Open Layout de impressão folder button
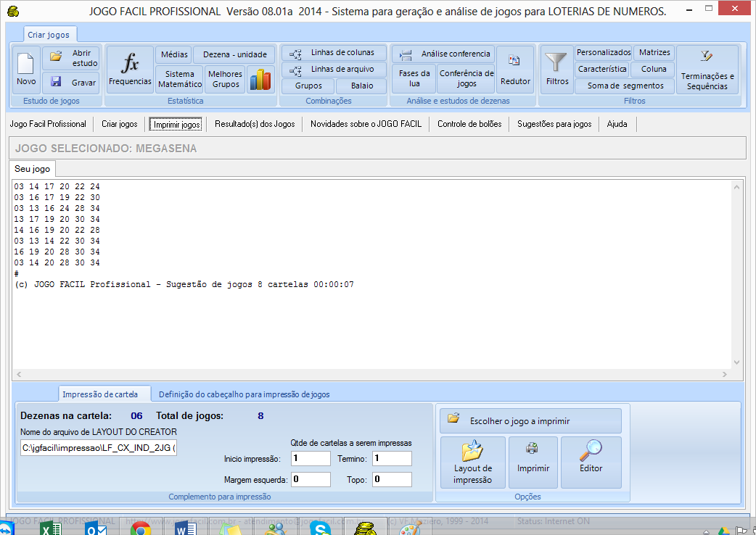This screenshot has width=756, height=535. tap(472, 462)
